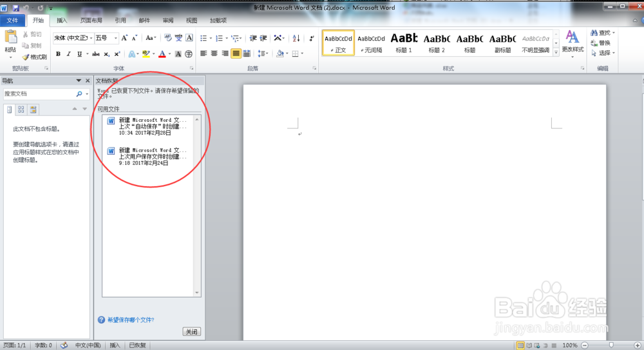
Task: Open the Change Case (Aa) menu
Action: 150,38
